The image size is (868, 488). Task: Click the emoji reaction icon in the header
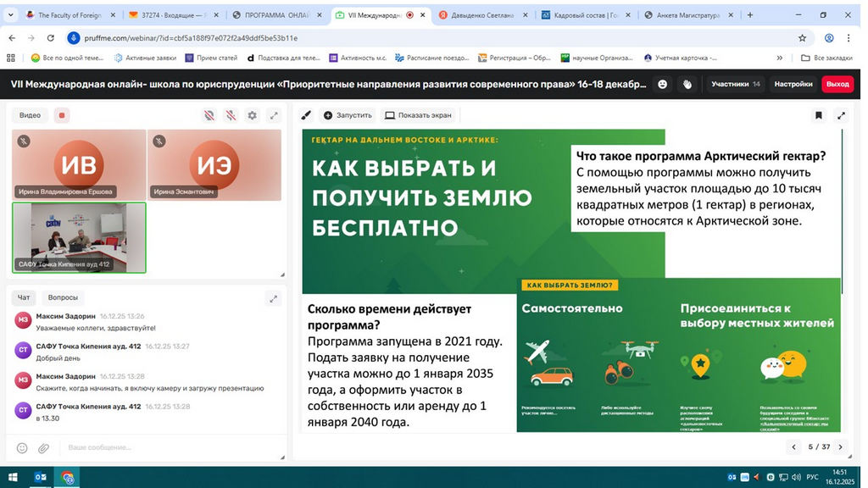[x=663, y=84]
